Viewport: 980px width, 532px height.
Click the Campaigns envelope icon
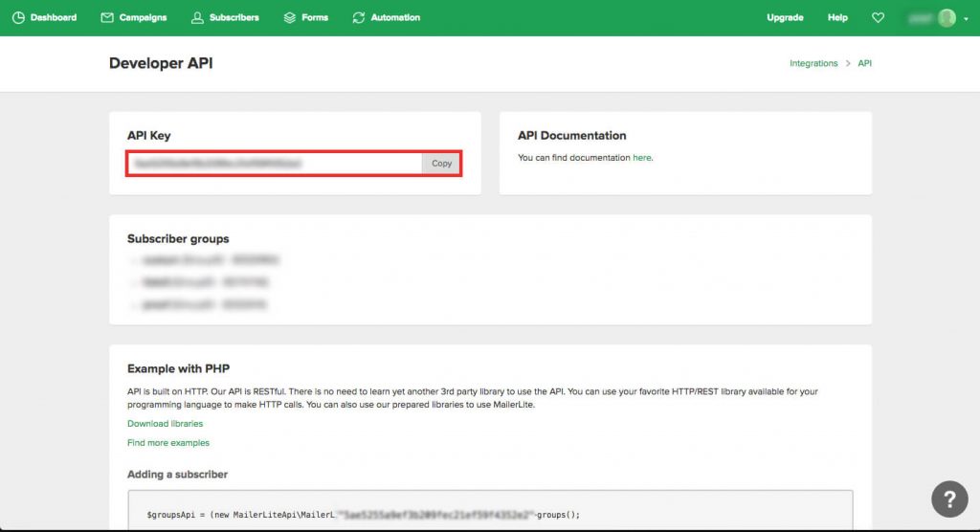coord(107,17)
